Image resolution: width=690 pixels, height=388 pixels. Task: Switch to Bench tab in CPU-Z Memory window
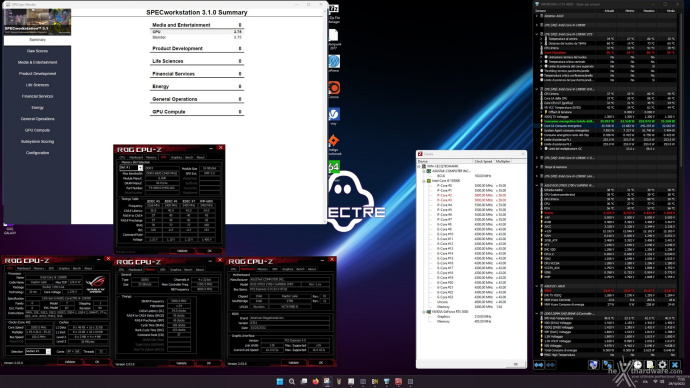pyautogui.click(x=188, y=269)
